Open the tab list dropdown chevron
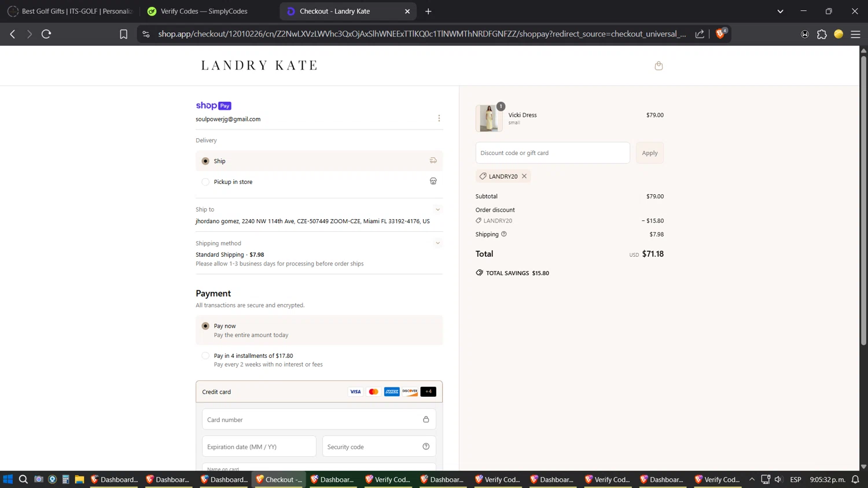 [x=780, y=11]
